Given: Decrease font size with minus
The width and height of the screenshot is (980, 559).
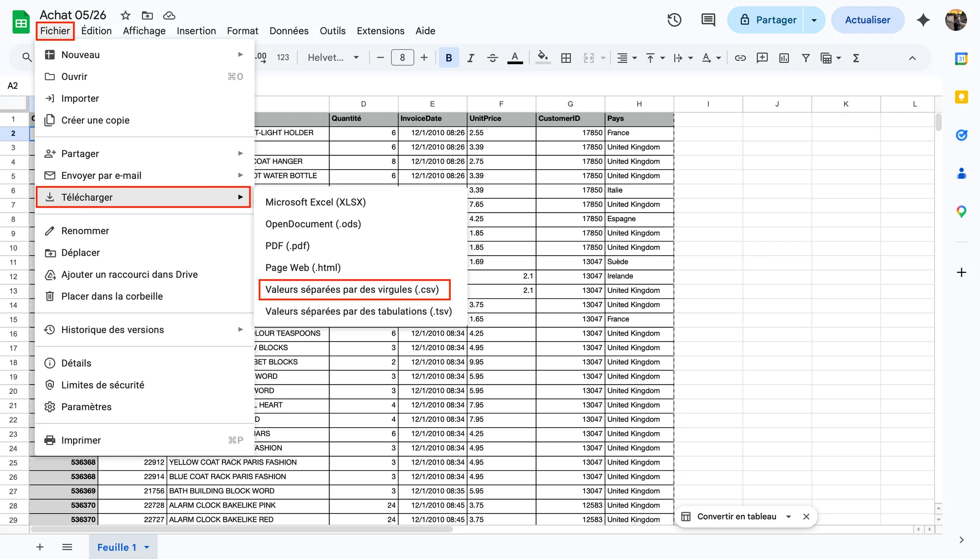Looking at the screenshot, I should click(380, 58).
